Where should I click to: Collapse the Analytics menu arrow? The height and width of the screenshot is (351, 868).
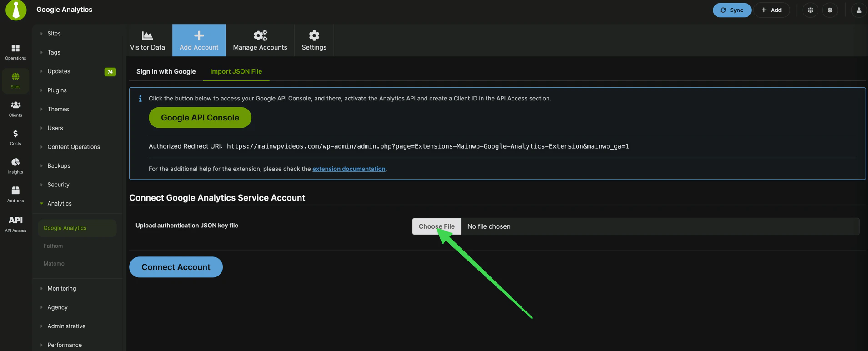click(x=41, y=204)
